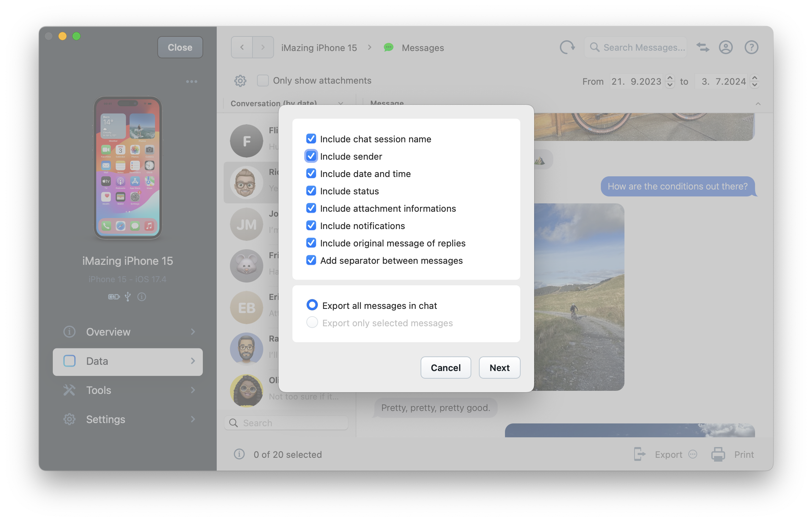The height and width of the screenshot is (522, 812).
Task: Click the iPhone 15 device thumbnail
Action: tap(128, 168)
